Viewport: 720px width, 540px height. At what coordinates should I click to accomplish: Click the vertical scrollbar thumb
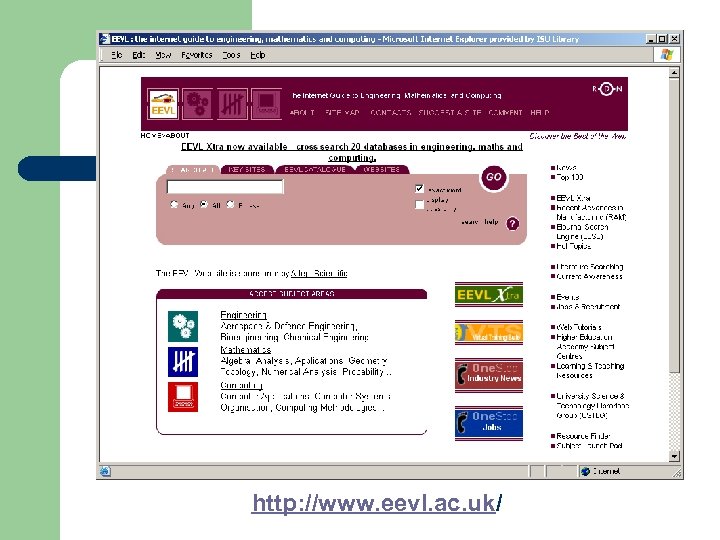tap(674, 225)
